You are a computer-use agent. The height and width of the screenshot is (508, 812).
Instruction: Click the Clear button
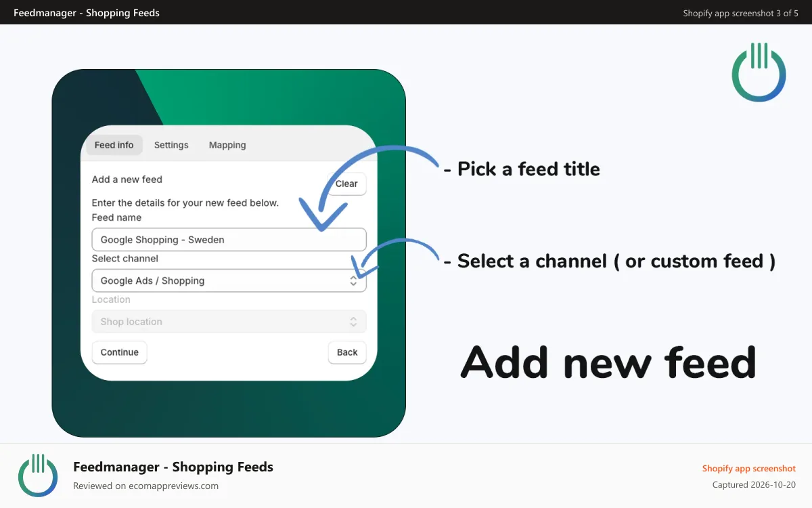point(346,184)
